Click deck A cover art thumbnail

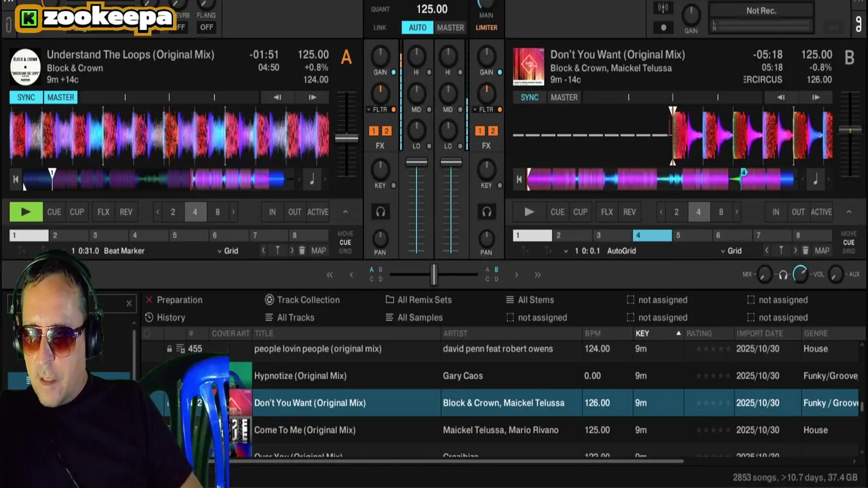point(26,66)
